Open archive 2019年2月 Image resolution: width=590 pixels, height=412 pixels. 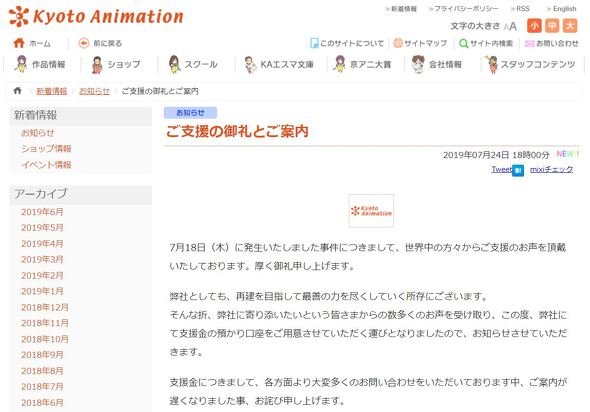(x=42, y=275)
